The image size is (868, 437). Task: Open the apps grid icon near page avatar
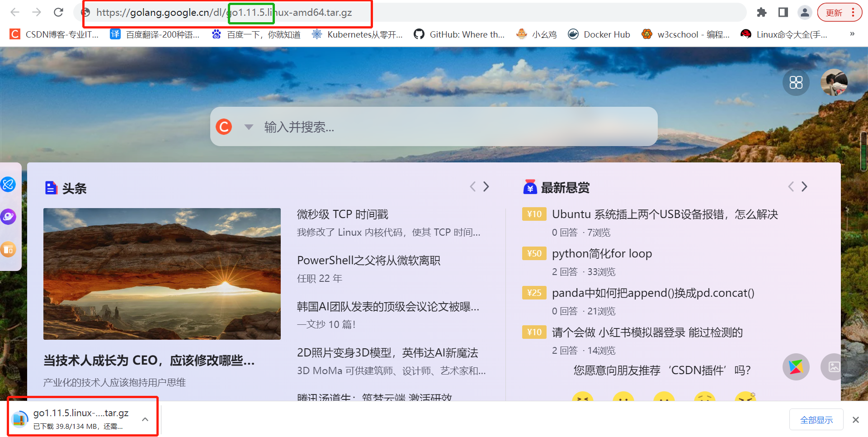796,82
